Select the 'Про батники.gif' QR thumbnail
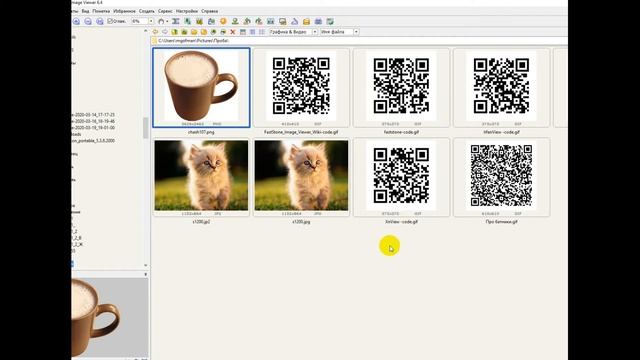Image resolution: width=640 pixels, height=360 pixels. pos(501,177)
